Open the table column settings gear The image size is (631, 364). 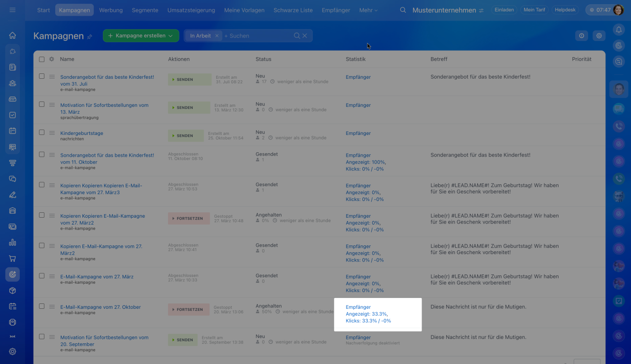52,59
